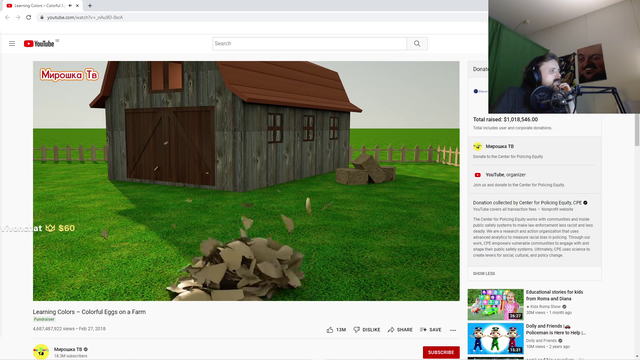Click the YouTube icon beside organizer
Image resolution: width=640 pixels, height=360 pixels.
coord(478,175)
